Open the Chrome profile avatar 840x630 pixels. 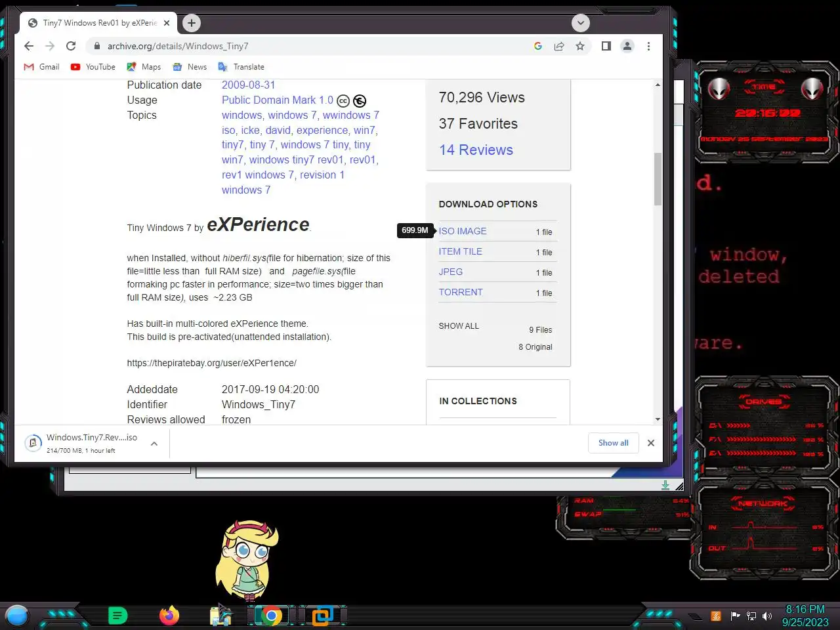coord(627,46)
